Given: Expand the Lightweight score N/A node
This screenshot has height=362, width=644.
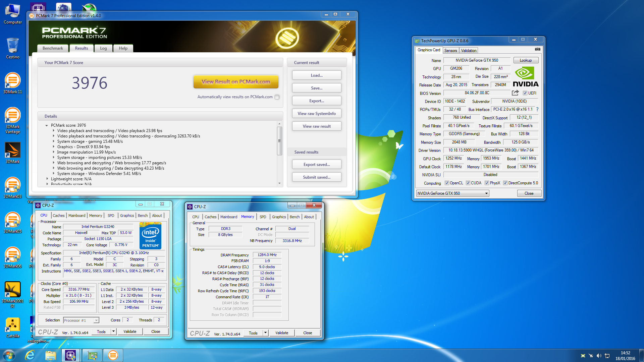Looking at the screenshot, I should point(47,179).
